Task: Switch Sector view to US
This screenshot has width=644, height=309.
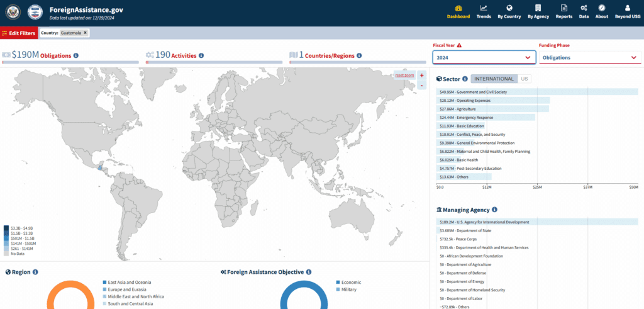Action: 524,79
